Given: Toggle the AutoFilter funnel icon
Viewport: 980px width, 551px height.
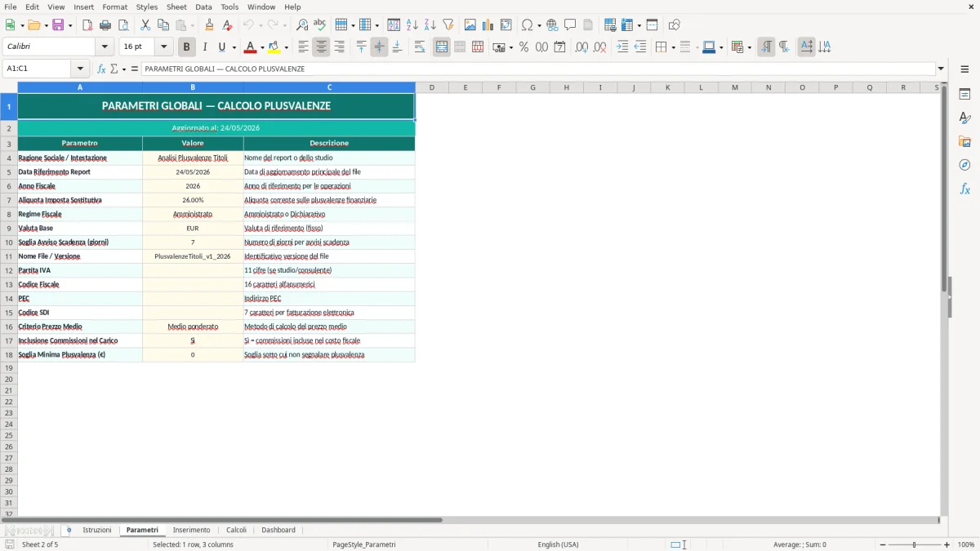Looking at the screenshot, I should tap(448, 25).
